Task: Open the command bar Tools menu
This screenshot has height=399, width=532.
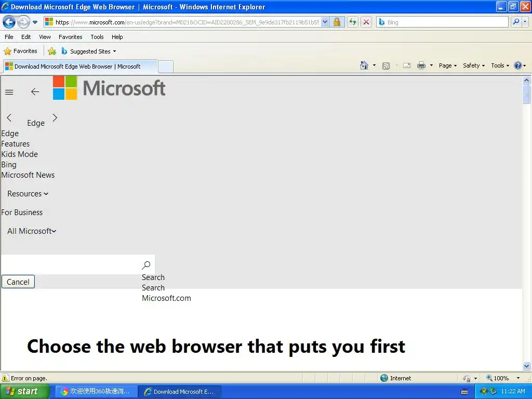Action: pyautogui.click(x=500, y=65)
